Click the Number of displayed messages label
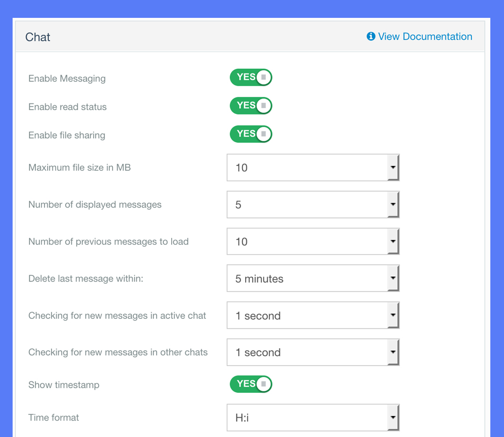This screenshot has width=504, height=437. (95, 204)
